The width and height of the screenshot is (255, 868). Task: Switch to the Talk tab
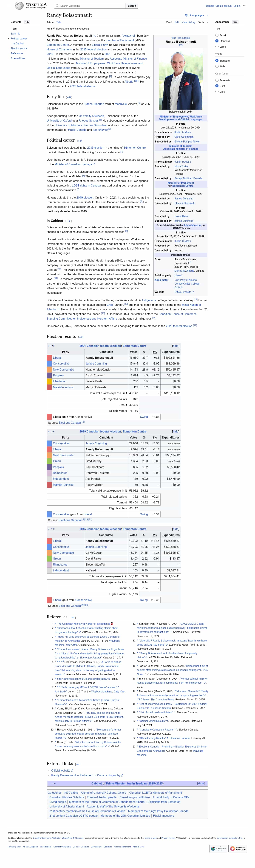[x=59, y=22]
